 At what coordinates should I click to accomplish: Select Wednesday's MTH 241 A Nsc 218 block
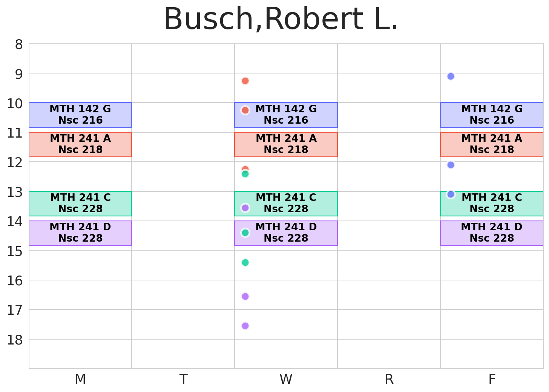[286, 144]
